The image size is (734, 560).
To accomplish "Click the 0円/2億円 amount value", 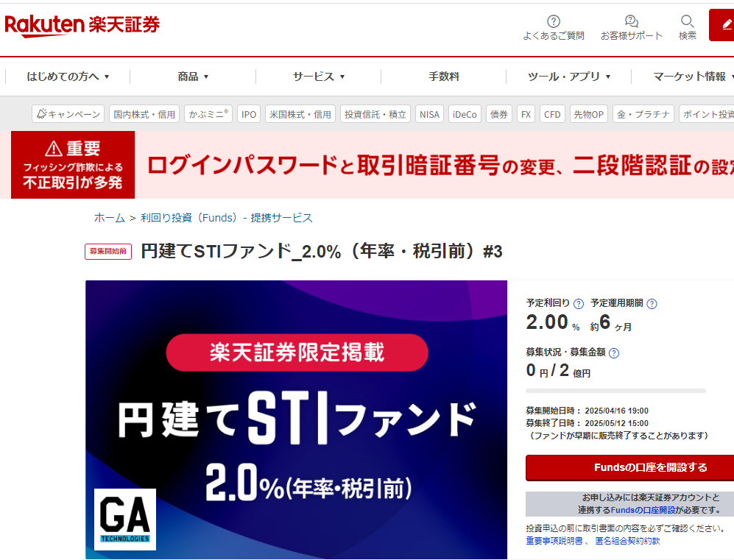I will pos(558,371).
